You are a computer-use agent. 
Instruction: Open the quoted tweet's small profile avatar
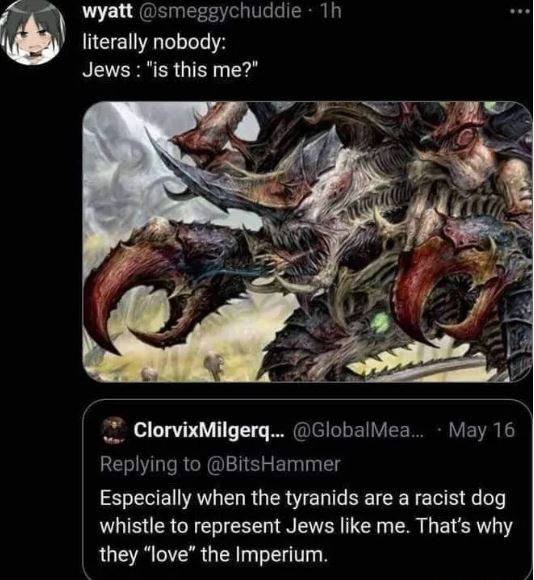pyautogui.click(x=114, y=430)
